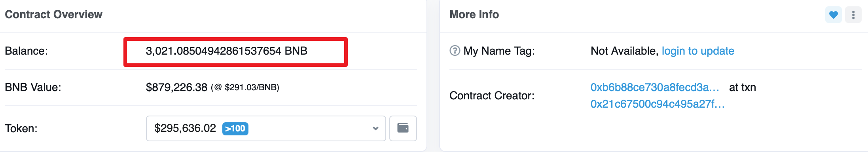Follow the login to update link

pos(698,51)
